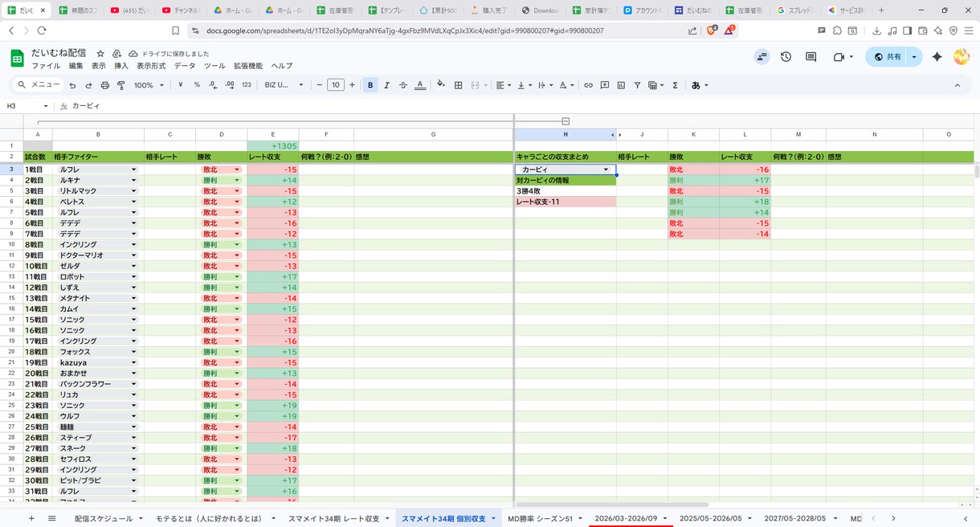The image size is (980, 527).
Task: Open version history clock icon
Action: click(x=786, y=57)
